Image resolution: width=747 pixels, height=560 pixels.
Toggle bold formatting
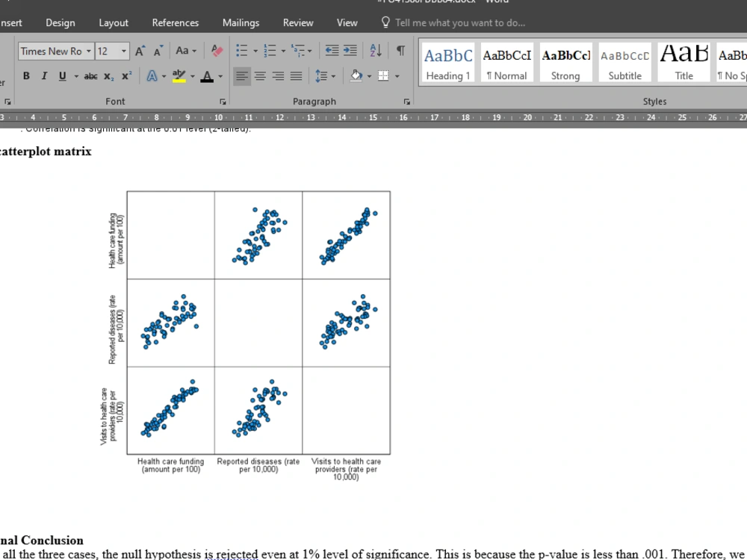pos(26,76)
